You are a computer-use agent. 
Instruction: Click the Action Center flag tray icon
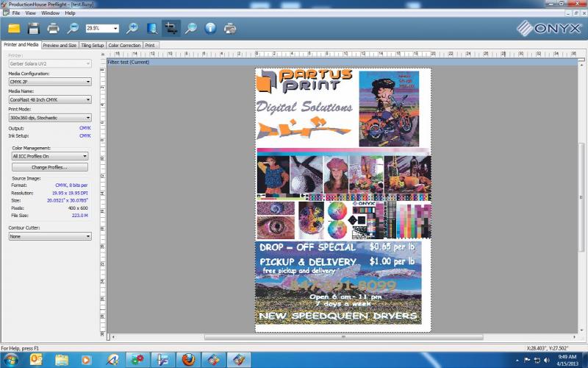point(527,360)
